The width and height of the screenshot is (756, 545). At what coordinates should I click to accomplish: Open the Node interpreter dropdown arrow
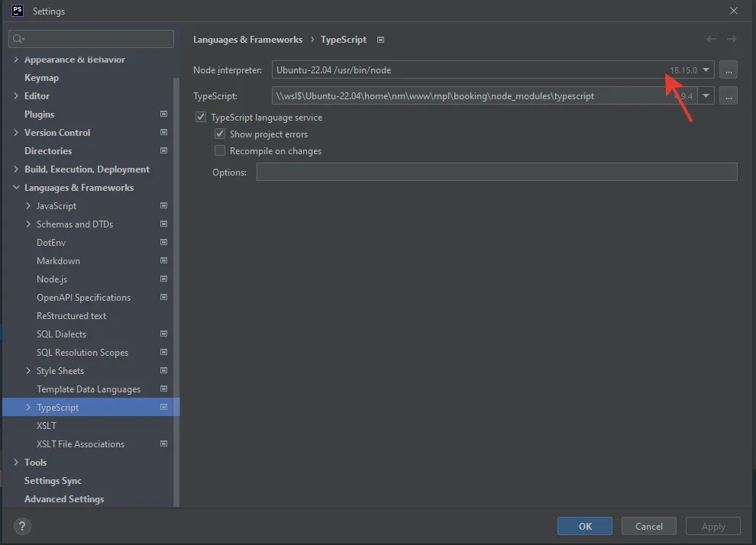[x=706, y=70]
